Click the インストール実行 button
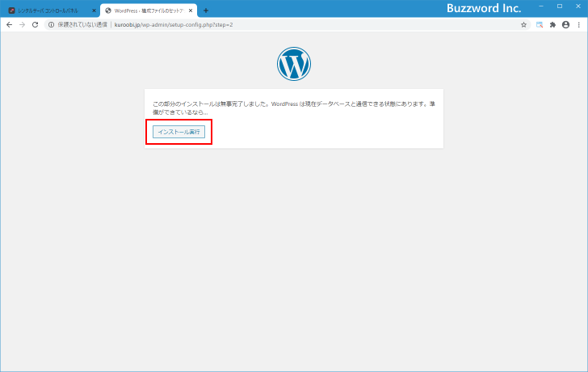Viewport: 588px width, 372px height. [x=178, y=132]
